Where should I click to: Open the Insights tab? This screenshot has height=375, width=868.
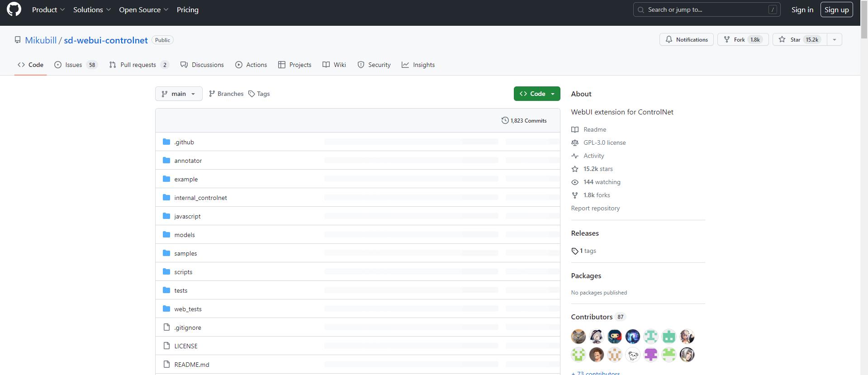(x=418, y=65)
